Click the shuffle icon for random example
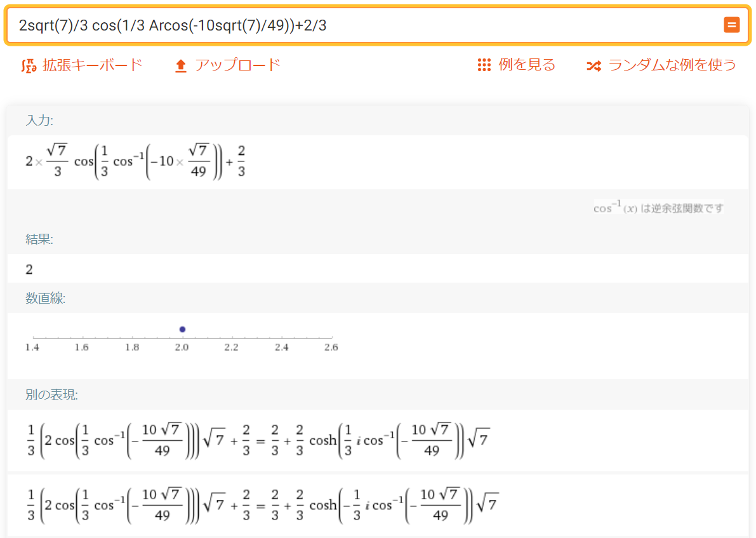The height and width of the screenshot is (538, 756). [x=594, y=66]
